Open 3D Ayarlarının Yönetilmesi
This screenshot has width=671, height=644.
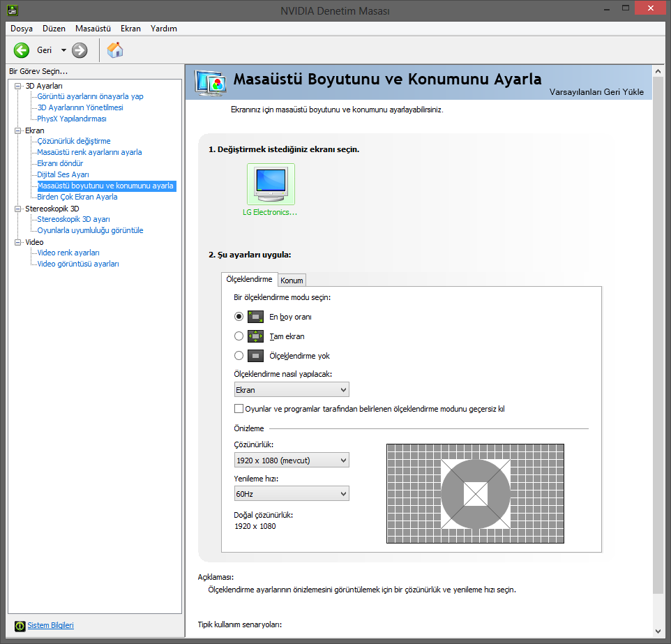pyautogui.click(x=80, y=107)
